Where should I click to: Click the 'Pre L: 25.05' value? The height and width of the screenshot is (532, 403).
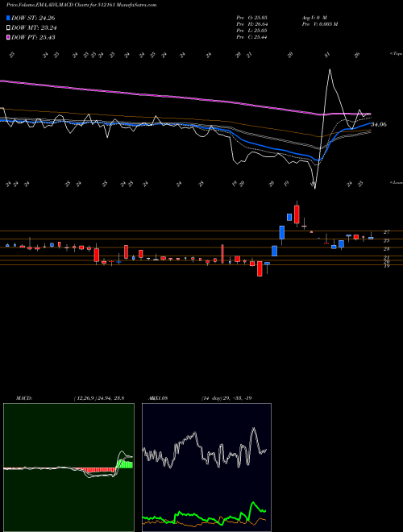coord(251,31)
